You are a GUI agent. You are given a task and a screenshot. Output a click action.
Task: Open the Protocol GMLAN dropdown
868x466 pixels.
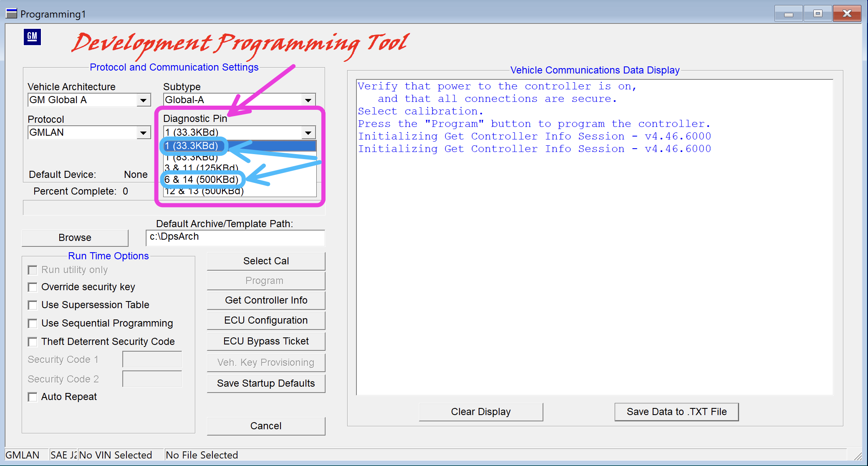point(143,133)
